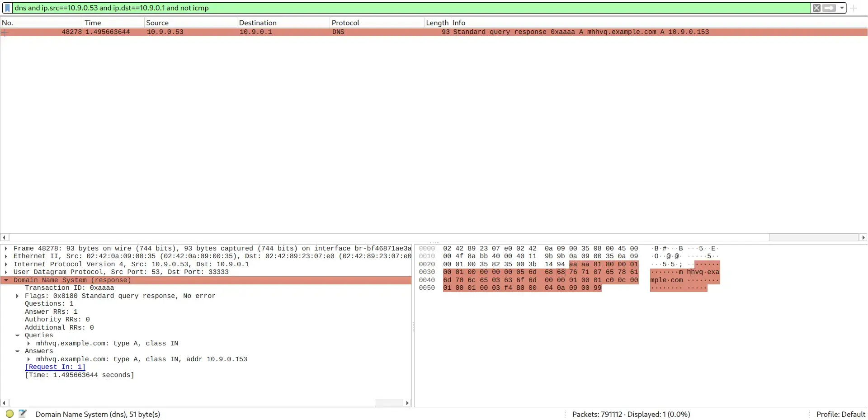Screen dimensions: 868x420
Task: Click the details pane scrollbar right arrow
Action: [x=407, y=403]
